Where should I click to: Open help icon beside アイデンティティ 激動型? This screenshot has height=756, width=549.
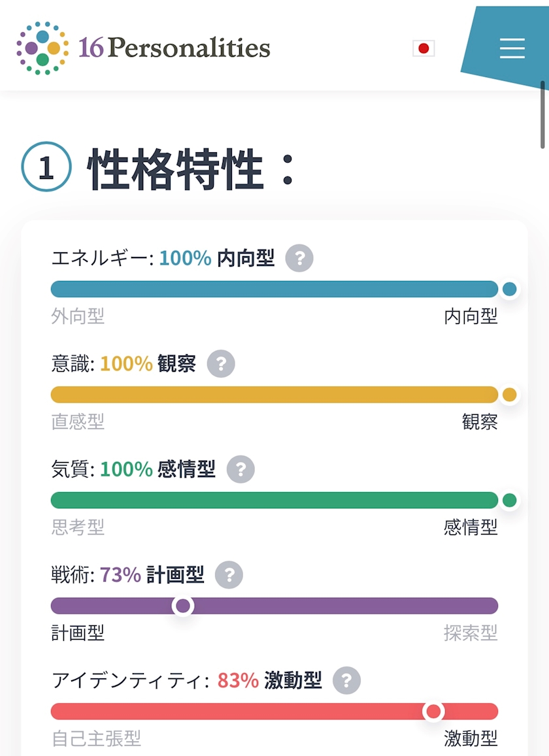click(x=346, y=680)
